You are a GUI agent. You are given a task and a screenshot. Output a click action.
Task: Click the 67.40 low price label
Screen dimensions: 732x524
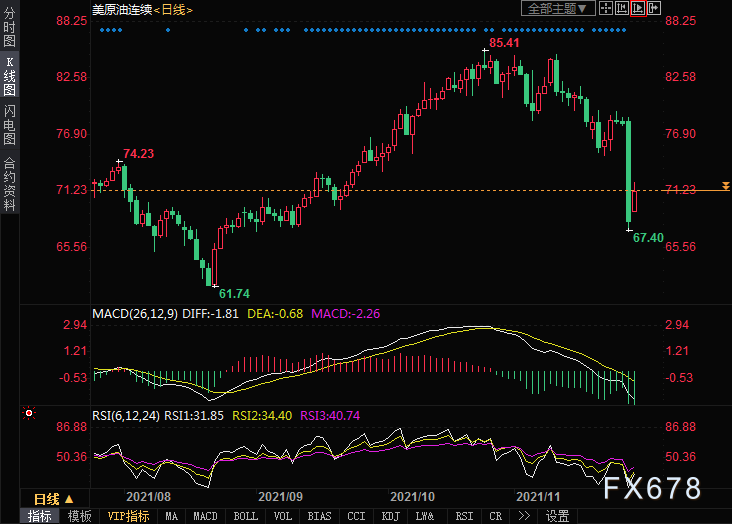pyautogui.click(x=648, y=237)
